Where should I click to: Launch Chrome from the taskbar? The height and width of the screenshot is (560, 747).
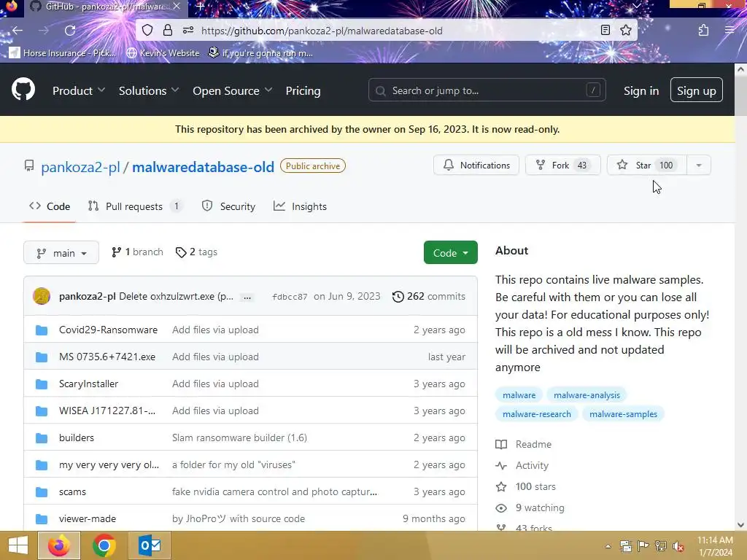coord(104,545)
